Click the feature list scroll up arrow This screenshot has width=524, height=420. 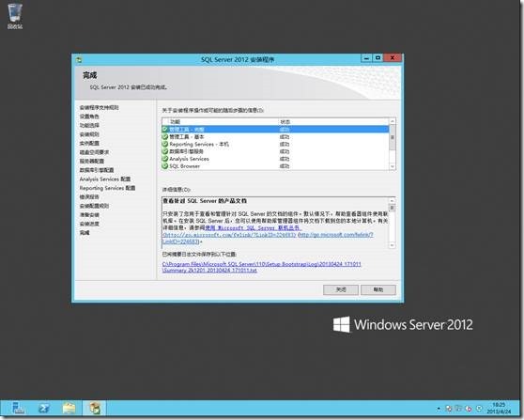(x=393, y=121)
